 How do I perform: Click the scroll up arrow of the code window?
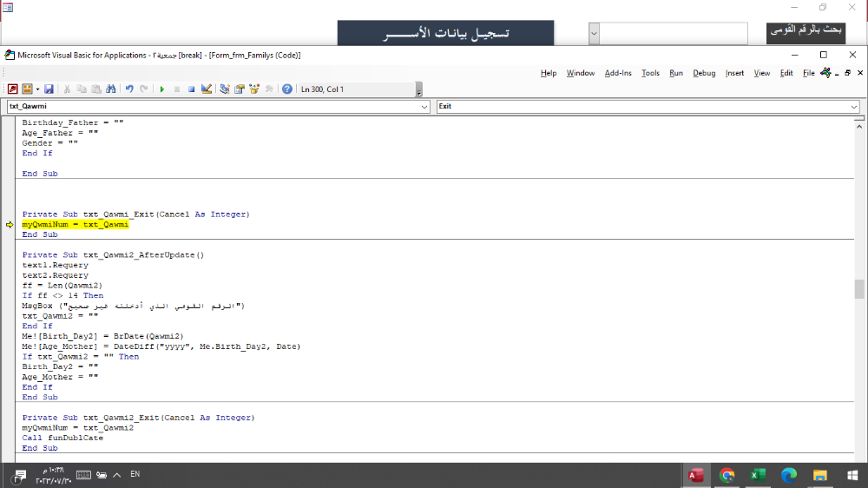(859, 127)
